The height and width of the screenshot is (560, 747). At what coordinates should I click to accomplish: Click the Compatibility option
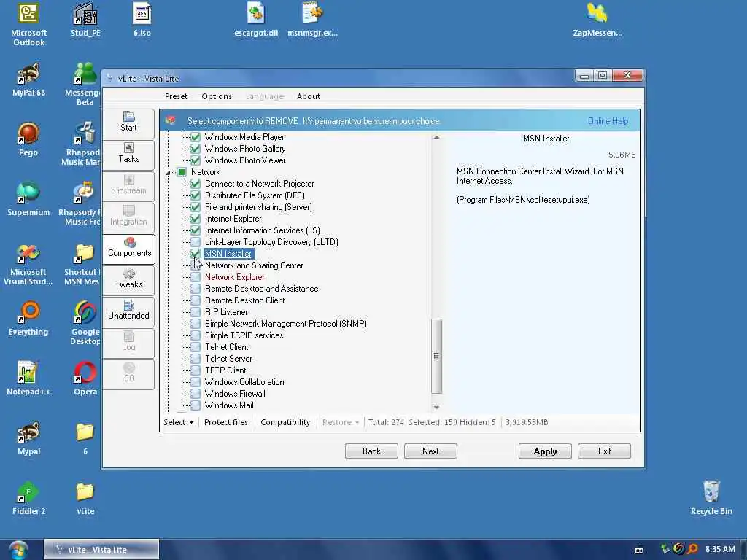(x=285, y=422)
